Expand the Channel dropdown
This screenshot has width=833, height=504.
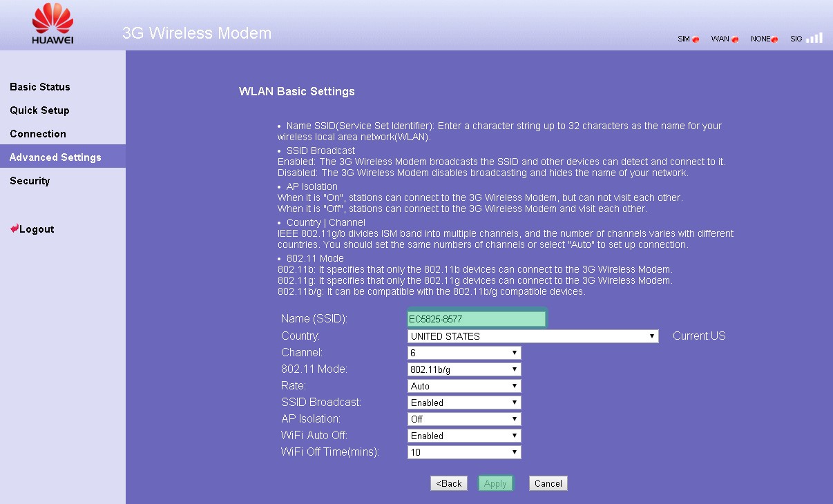tap(464, 353)
